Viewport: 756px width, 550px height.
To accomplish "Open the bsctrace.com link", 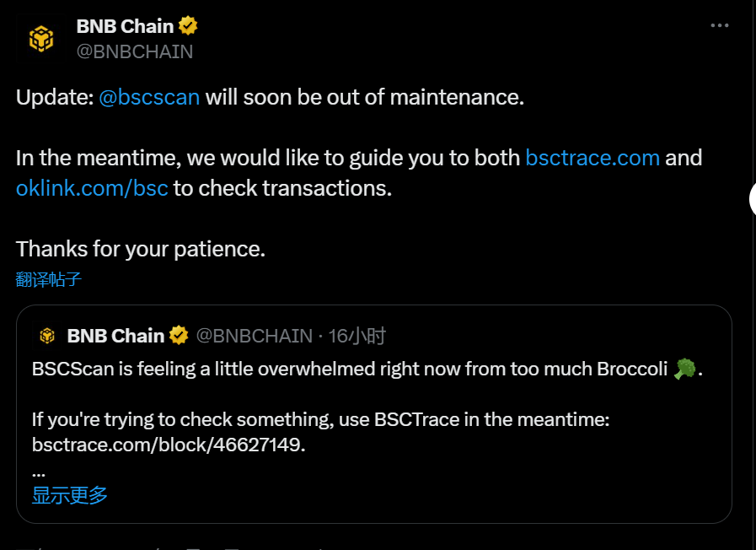I will point(592,157).
